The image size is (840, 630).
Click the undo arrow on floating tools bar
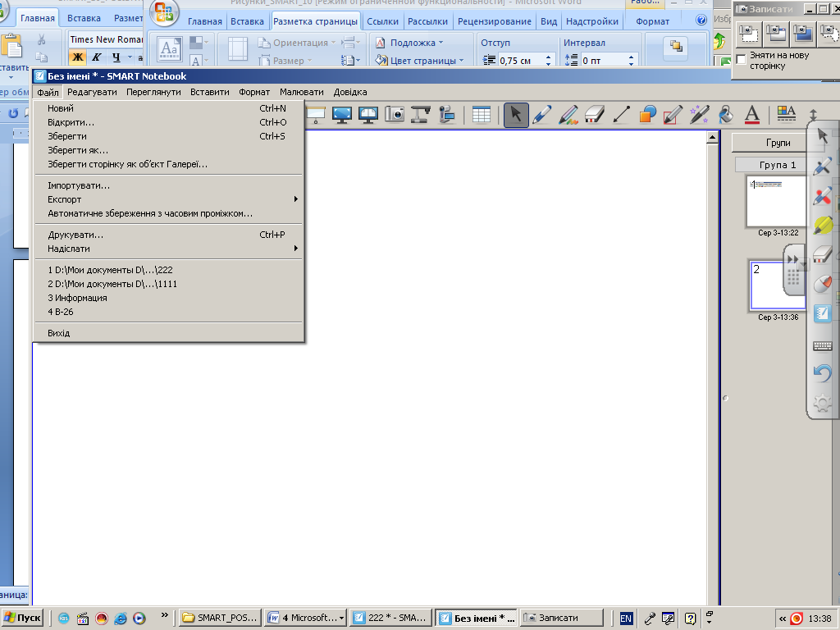tap(822, 373)
